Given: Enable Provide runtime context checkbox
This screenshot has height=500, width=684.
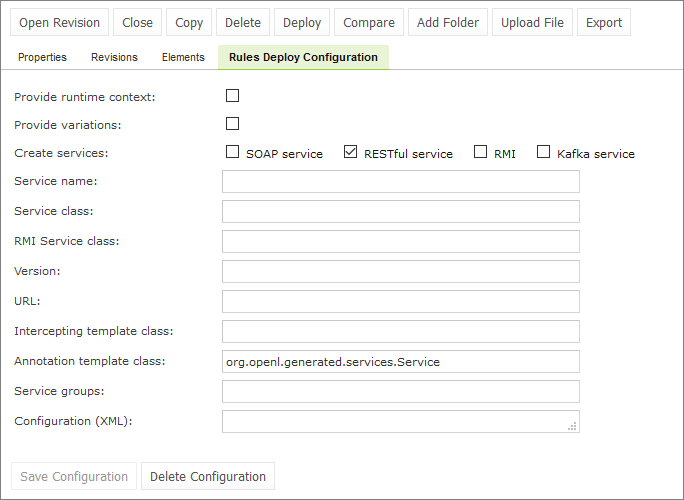Looking at the screenshot, I should click(x=233, y=96).
